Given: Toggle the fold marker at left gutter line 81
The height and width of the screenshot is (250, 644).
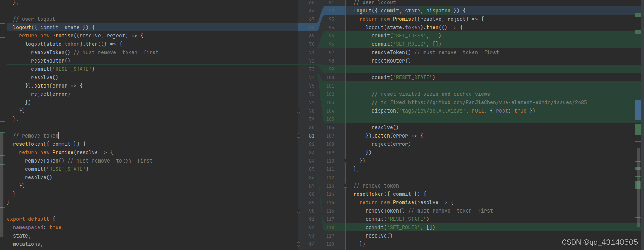Looking at the screenshot, I should click(298, 136).
